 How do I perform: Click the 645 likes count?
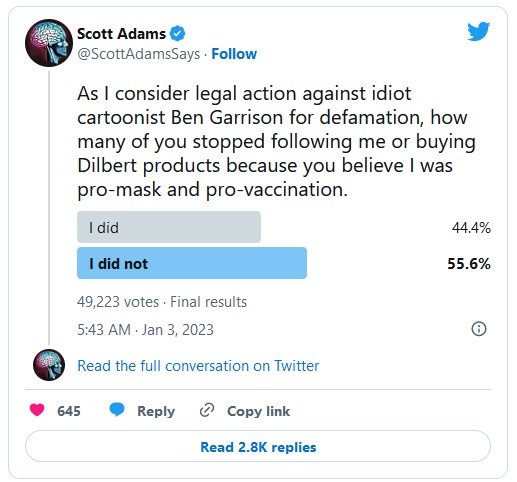coord(69,411)
